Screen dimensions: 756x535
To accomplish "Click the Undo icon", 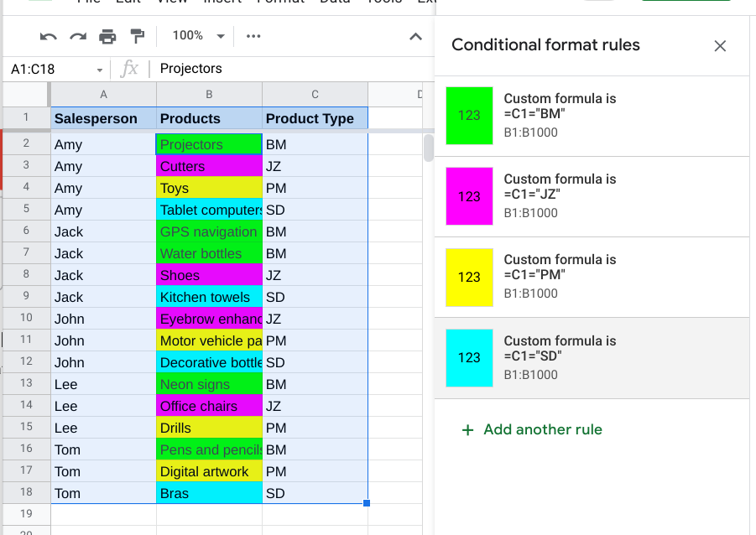I will [48, 36].
